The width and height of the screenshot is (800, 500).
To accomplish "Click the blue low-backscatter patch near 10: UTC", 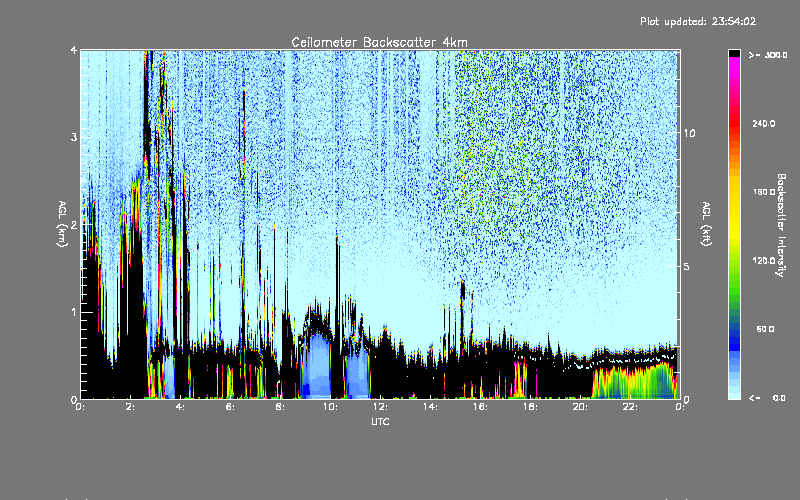I will (x=317, y=366).
